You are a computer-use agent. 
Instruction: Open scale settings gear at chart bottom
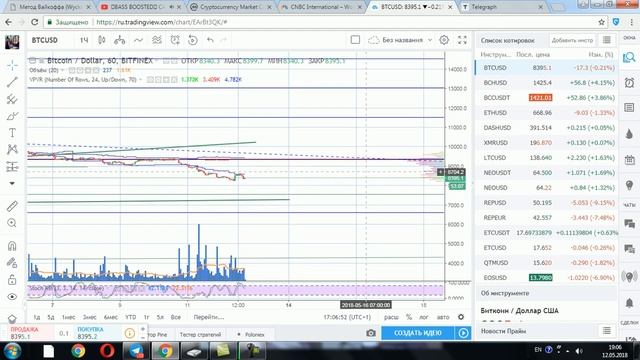[461, 317]
